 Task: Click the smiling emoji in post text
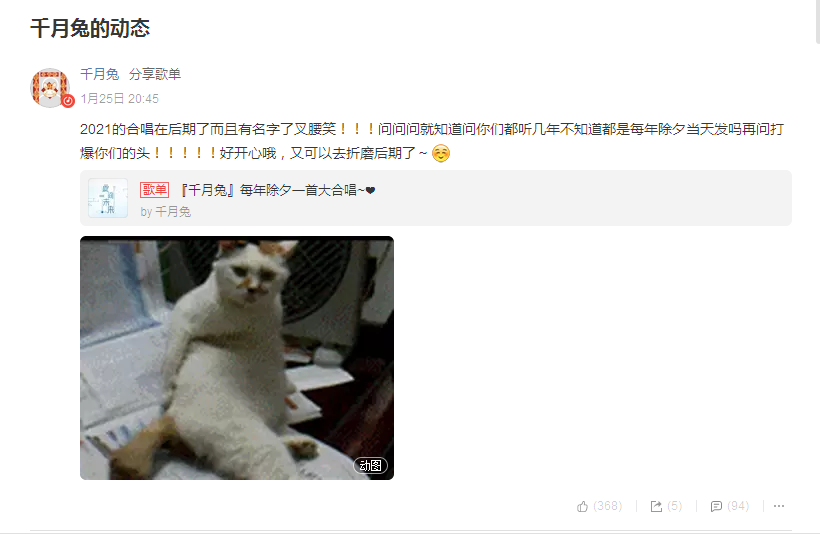(441, 153)
